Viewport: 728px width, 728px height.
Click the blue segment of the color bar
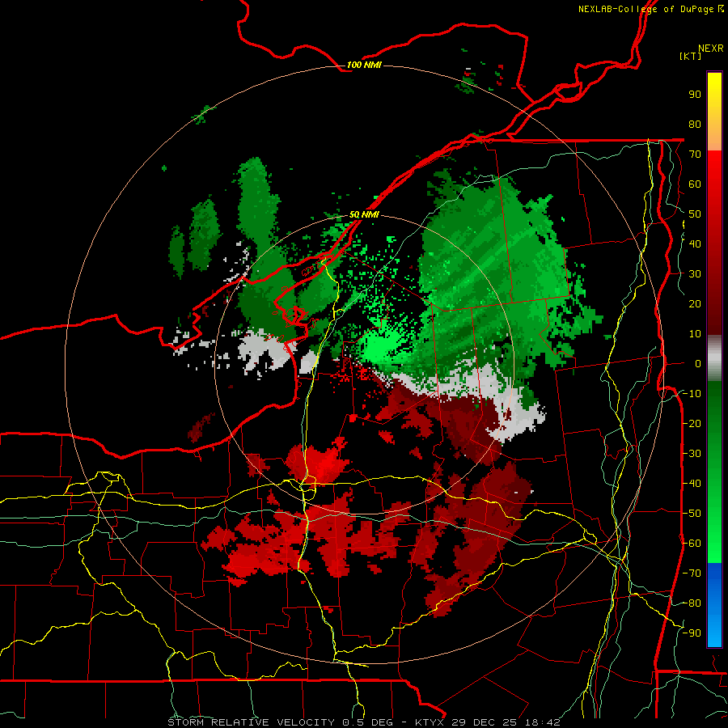click(714, 605)
